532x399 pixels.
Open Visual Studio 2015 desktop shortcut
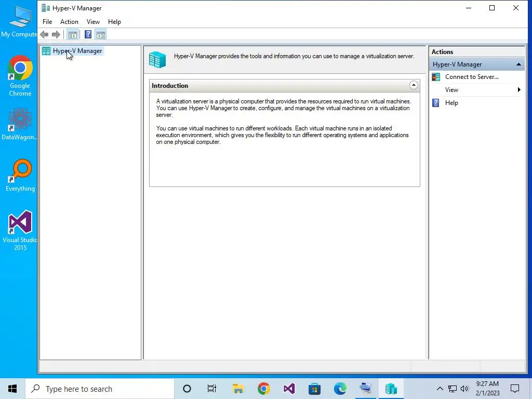click(20, 231)
